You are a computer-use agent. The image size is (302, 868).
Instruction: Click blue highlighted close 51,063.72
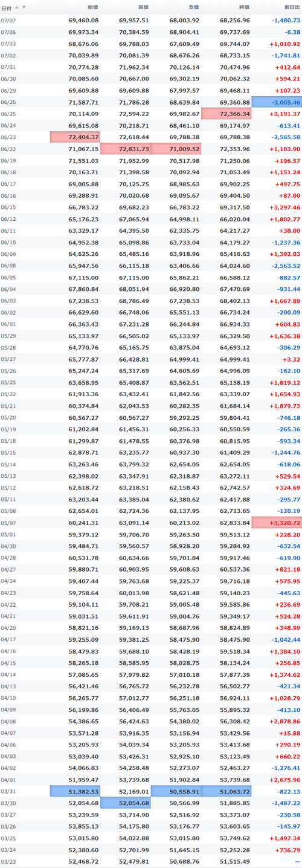[x=226, y=791]
